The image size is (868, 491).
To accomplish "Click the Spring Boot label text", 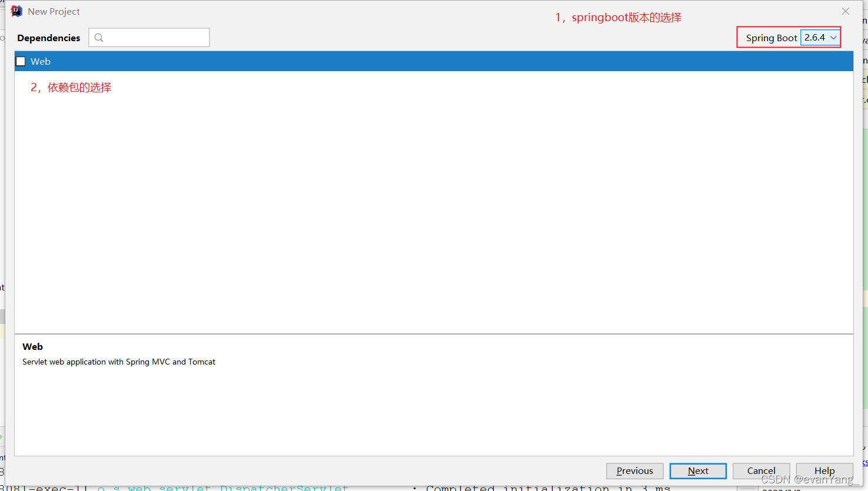I will tap(771, 38).
